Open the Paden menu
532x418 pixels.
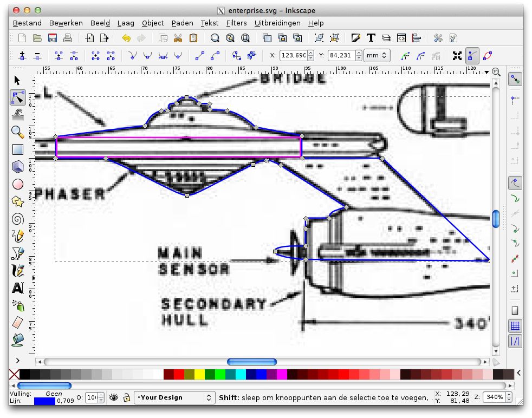182,23
